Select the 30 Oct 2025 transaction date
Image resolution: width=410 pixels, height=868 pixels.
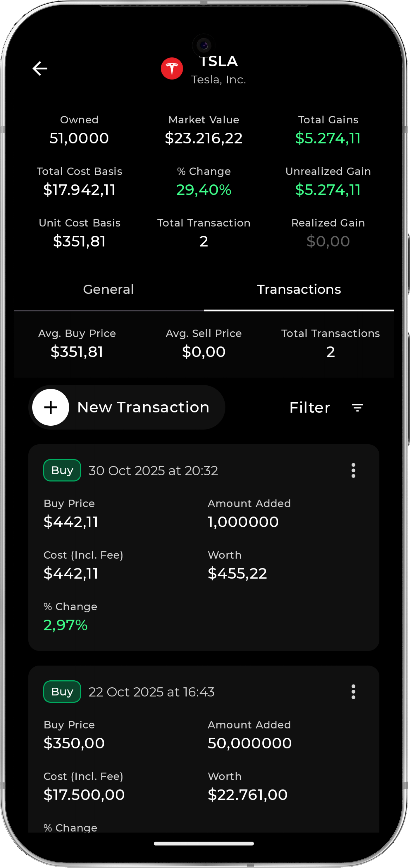tap(153, 471)
